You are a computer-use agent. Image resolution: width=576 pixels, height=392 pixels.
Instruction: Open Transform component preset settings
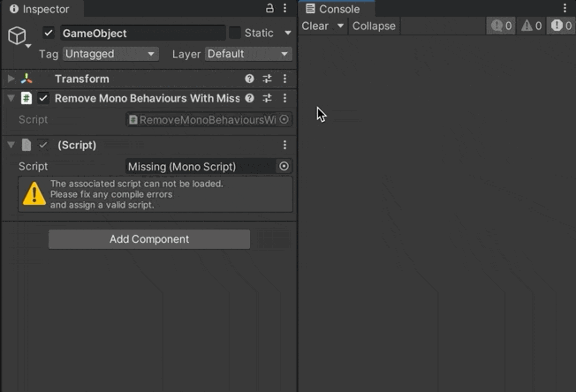tap(267, 79)
